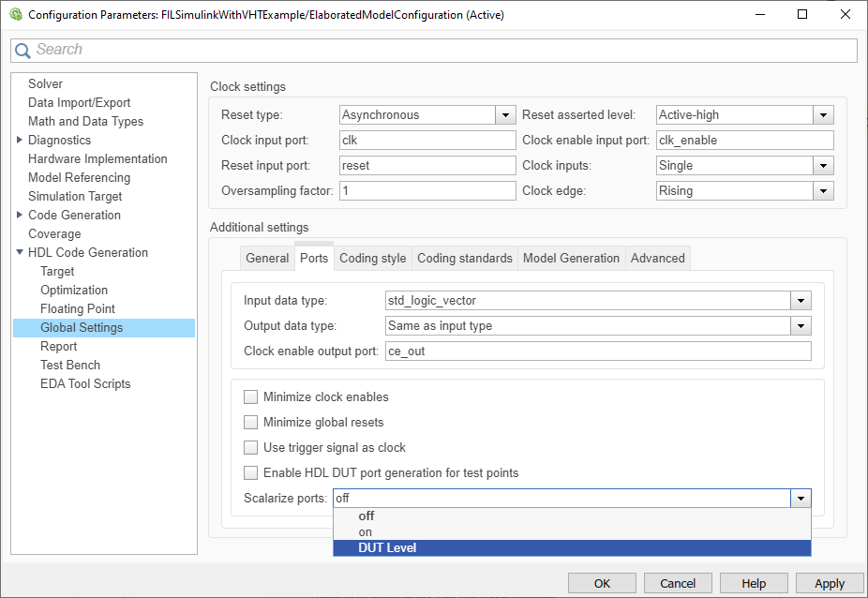Click the Cancel button

pyautogui.click(x=678, y=584)
